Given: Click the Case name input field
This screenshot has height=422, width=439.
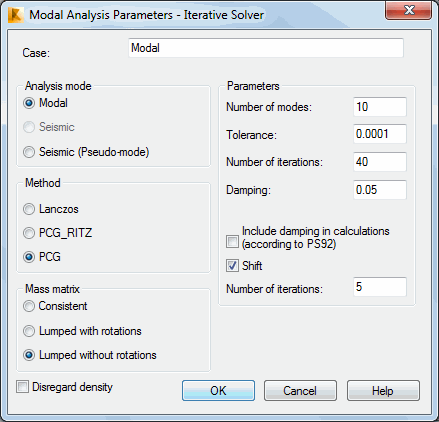Looking at the screenshot, I should (x=266, y=48).
